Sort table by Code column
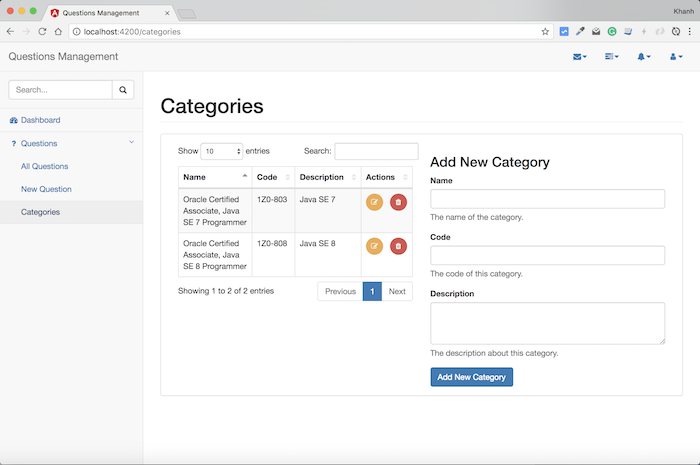This screenshot has width=700, height=465. pos(273,177)
